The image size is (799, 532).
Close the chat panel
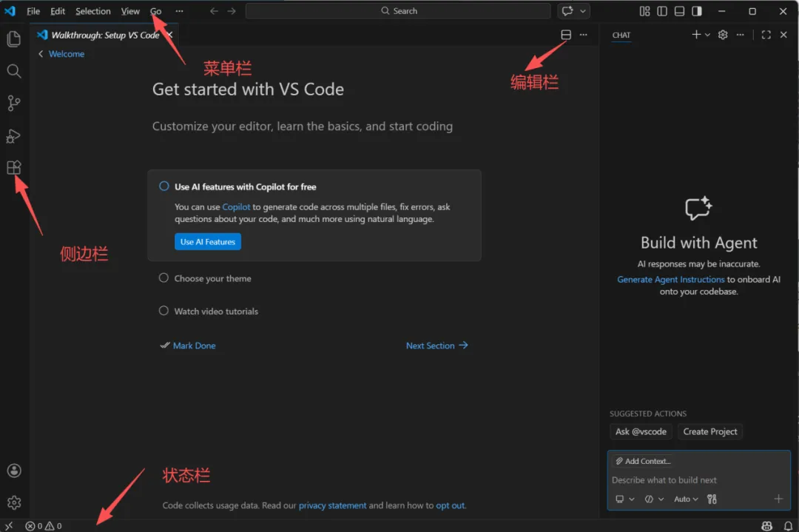coord(783,35)
